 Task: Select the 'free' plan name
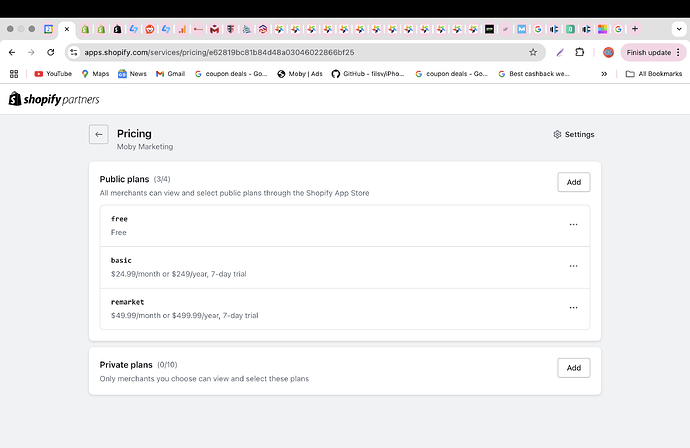[x=119, y=219]
